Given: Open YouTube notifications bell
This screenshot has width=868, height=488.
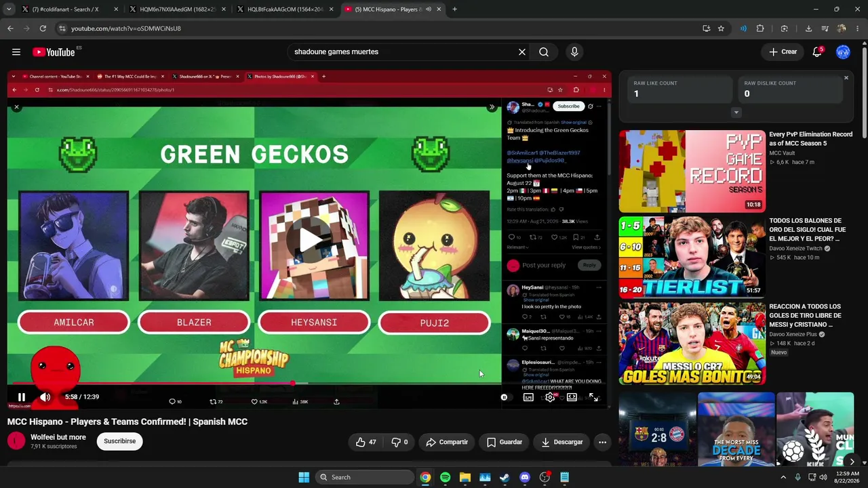Looking at the screenshot, I should (x=817, y=52).
